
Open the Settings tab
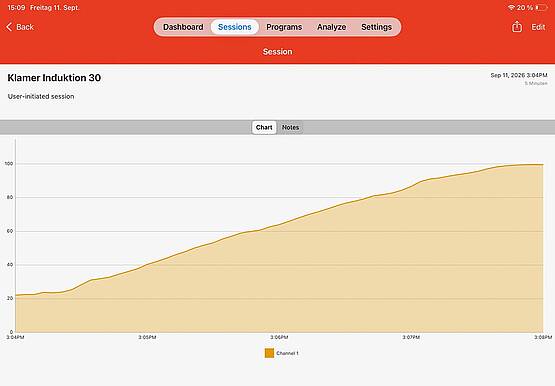[376, 27]
